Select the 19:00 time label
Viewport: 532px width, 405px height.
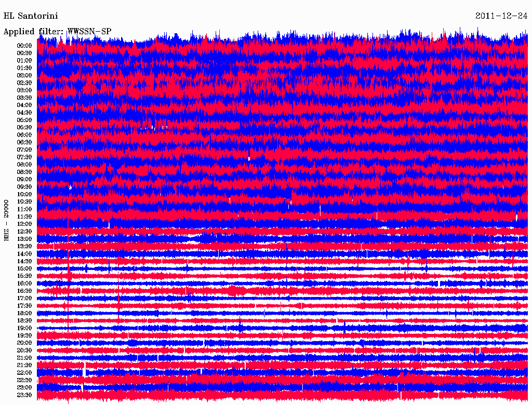tap(24, 328)
